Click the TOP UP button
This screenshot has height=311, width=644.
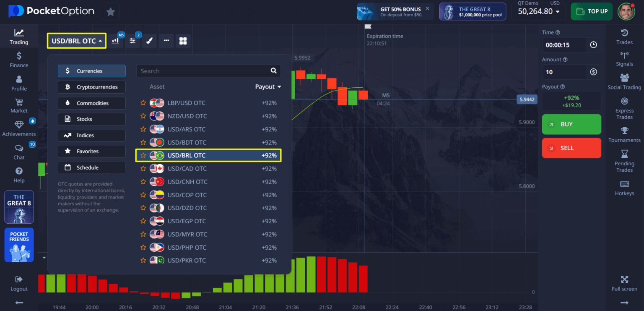591,11
